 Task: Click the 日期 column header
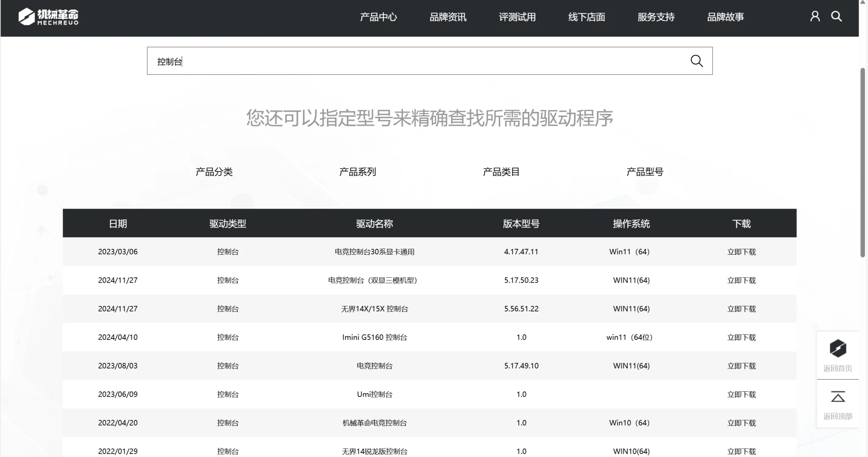pyautogui.click(x=118, y=223)
